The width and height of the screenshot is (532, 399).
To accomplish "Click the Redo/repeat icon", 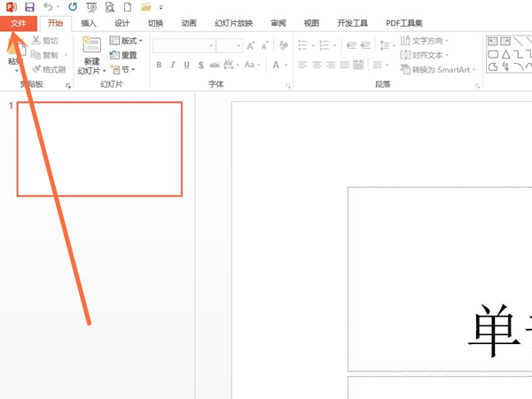I will point(73,6).
